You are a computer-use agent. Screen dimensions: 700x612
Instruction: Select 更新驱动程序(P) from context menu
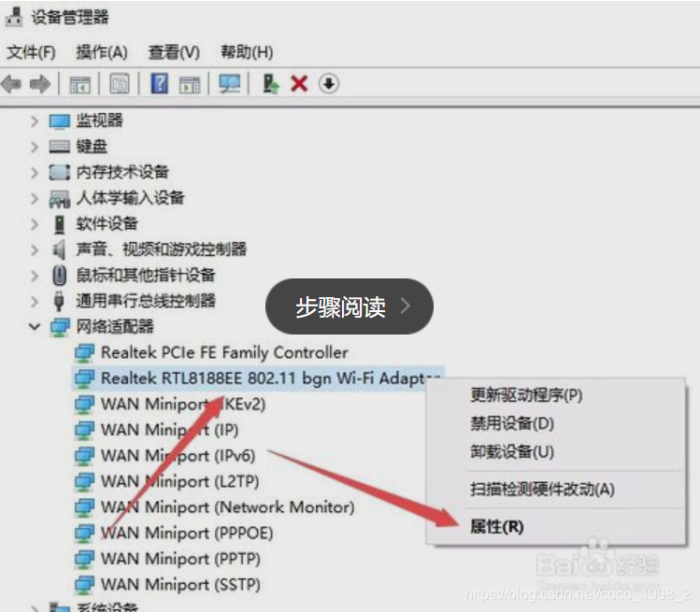point(526,395)
